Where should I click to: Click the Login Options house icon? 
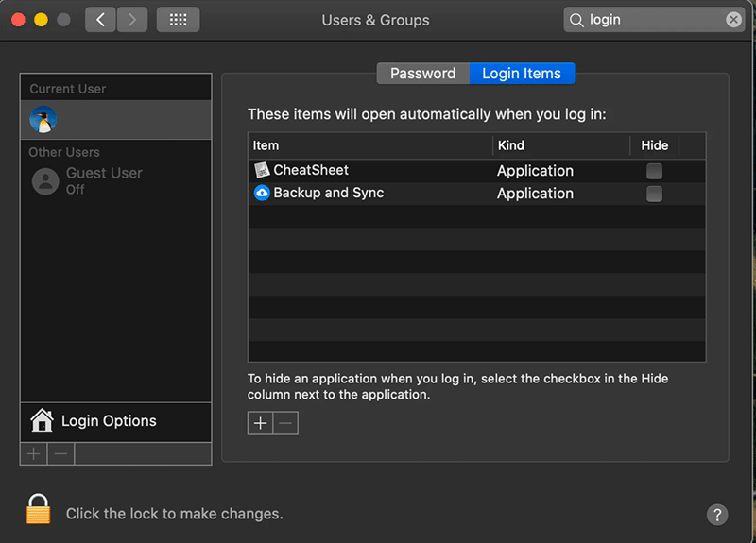[x=42, y=420]
